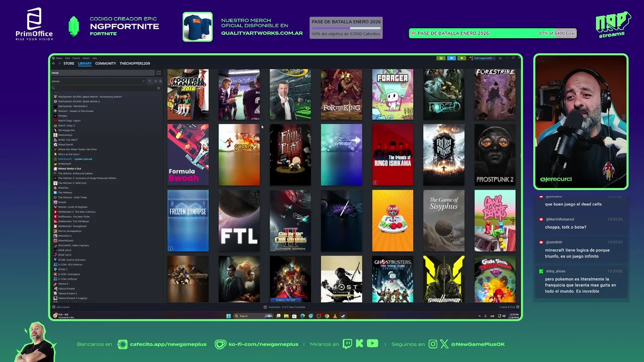Open The Game of Sisyphus cover

click(444, 221)
